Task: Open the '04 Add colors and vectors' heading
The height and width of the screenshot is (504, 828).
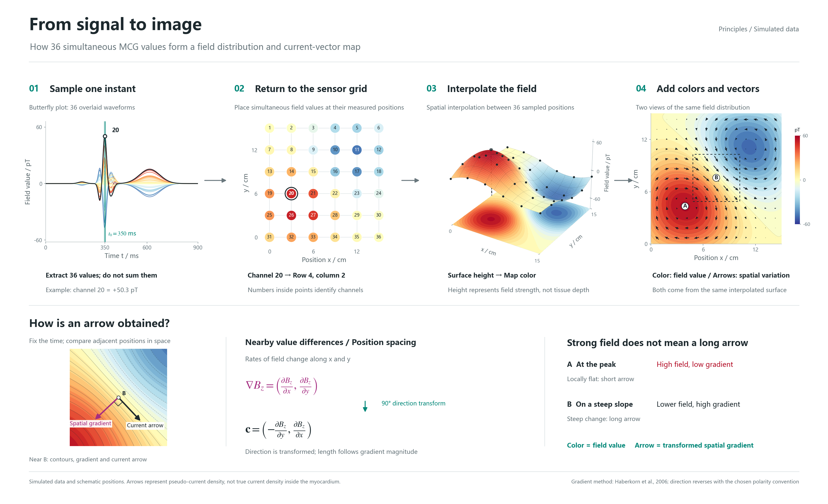Action: coord(697,89)
